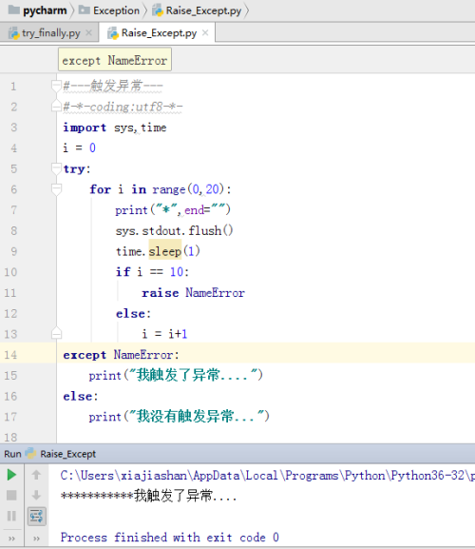475x549 pixels.
Task: Pause the program output
Action: 12,516
